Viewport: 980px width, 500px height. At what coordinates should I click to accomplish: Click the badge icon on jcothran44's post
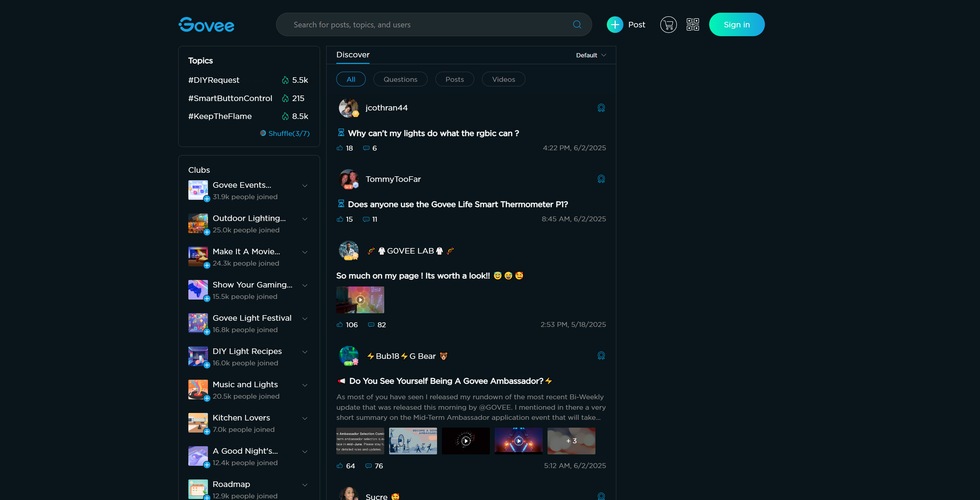[x=601, y=108]
